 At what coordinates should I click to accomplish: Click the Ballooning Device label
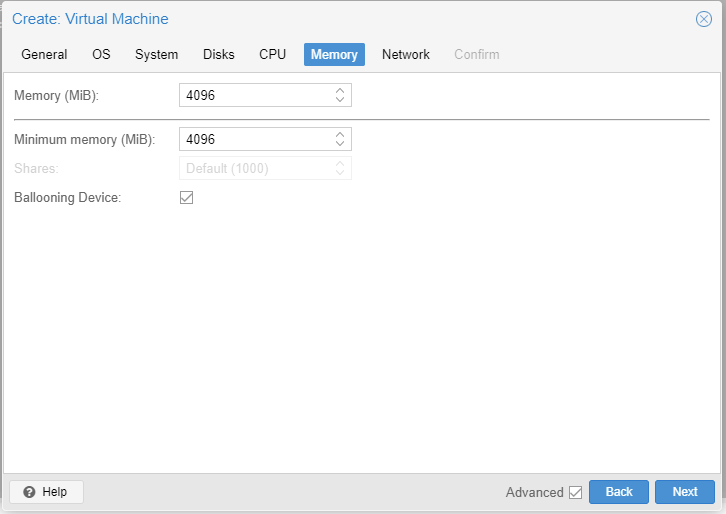click(68, 197)
